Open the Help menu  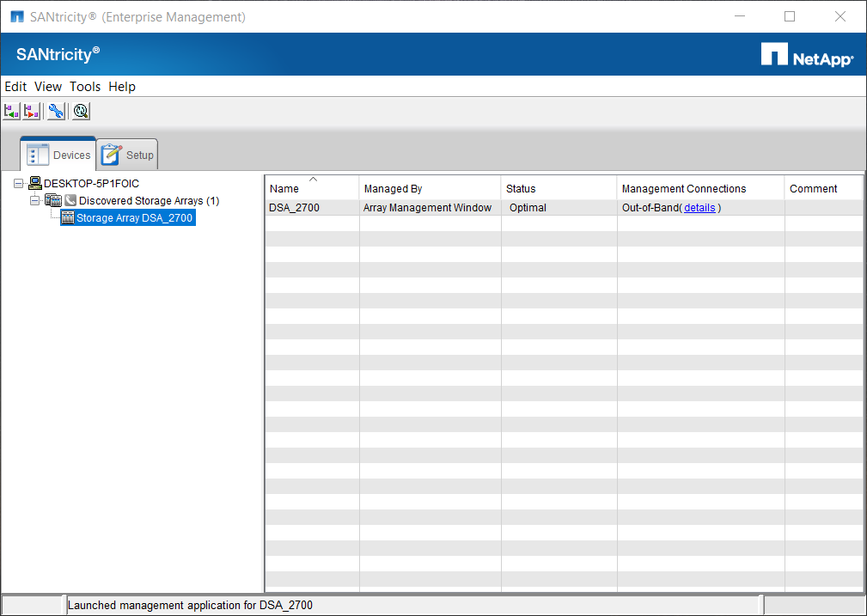122,87
